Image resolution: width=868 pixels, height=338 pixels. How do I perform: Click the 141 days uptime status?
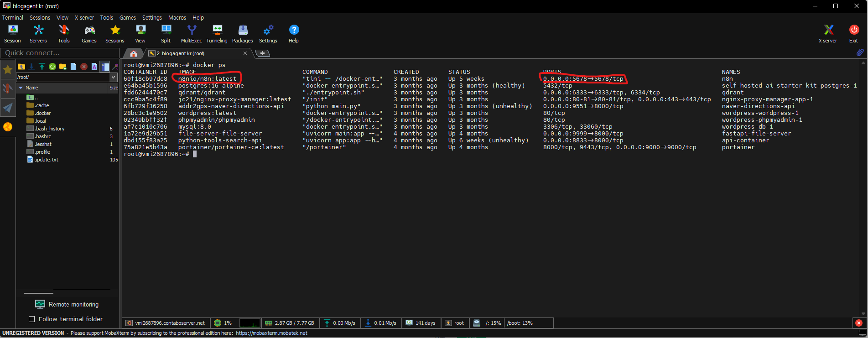421,323
